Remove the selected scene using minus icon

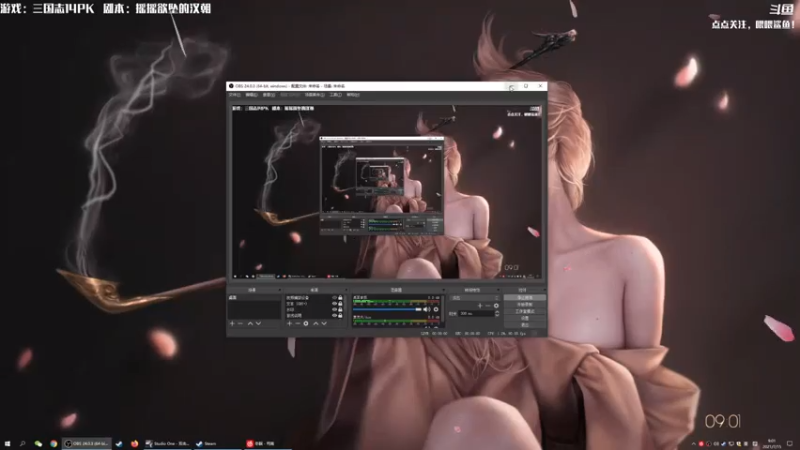[240, 323]
